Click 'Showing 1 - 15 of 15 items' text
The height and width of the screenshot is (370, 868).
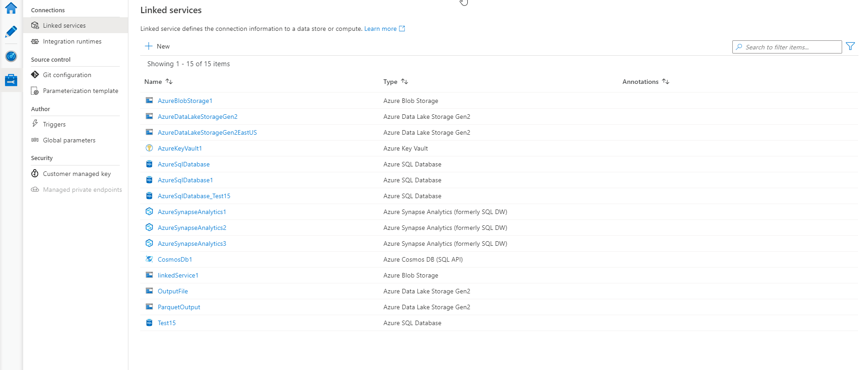pos(188,64)
